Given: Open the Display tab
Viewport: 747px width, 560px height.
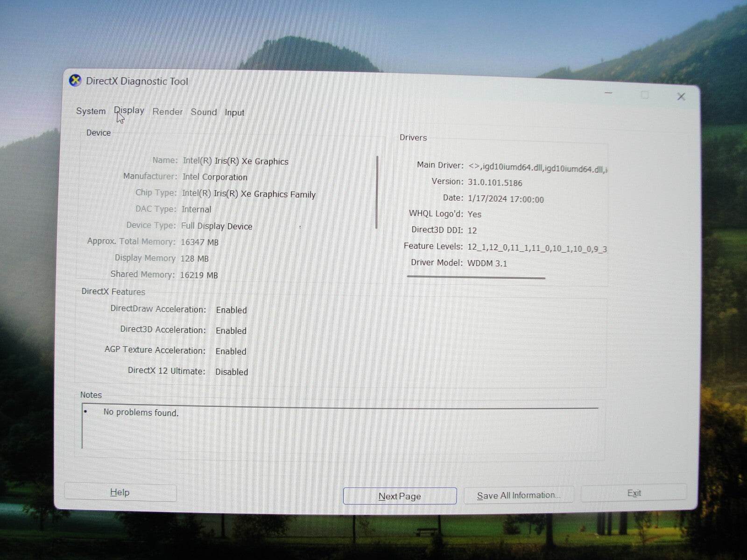Looking at the screenshot, I should point(129,111).
